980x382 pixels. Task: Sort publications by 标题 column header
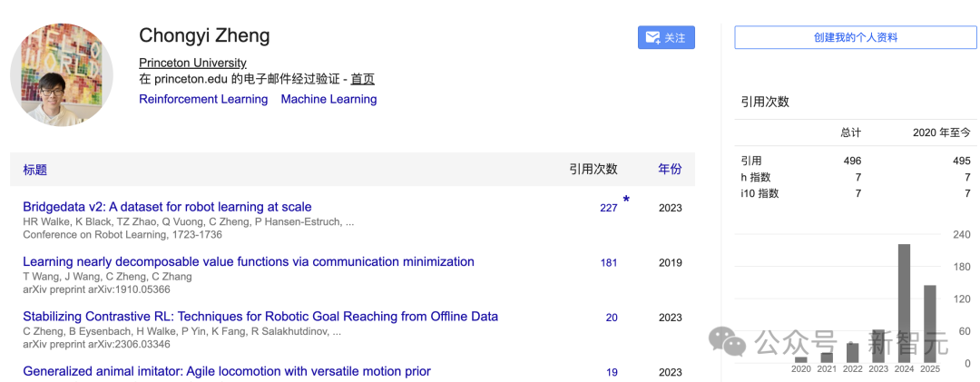click(35, 170)
